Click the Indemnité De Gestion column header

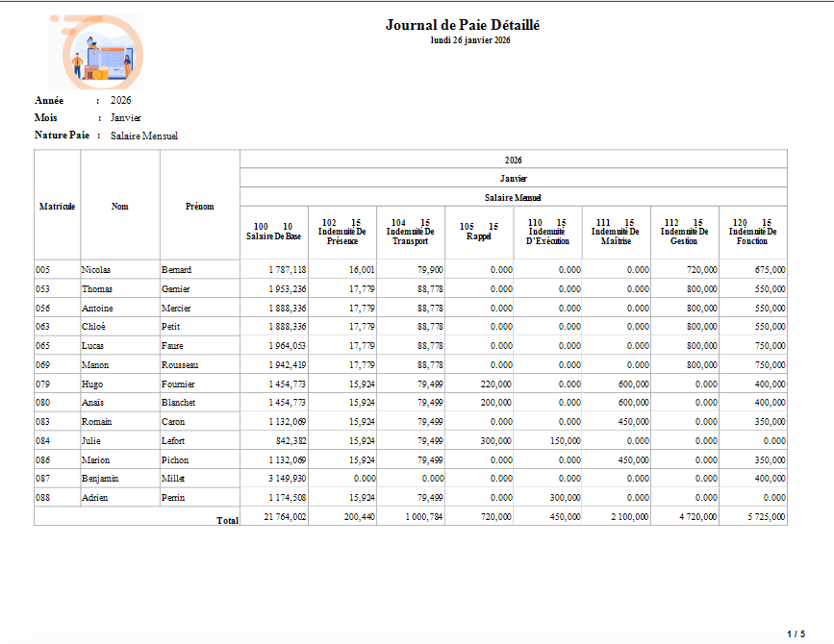pos(685,232)
